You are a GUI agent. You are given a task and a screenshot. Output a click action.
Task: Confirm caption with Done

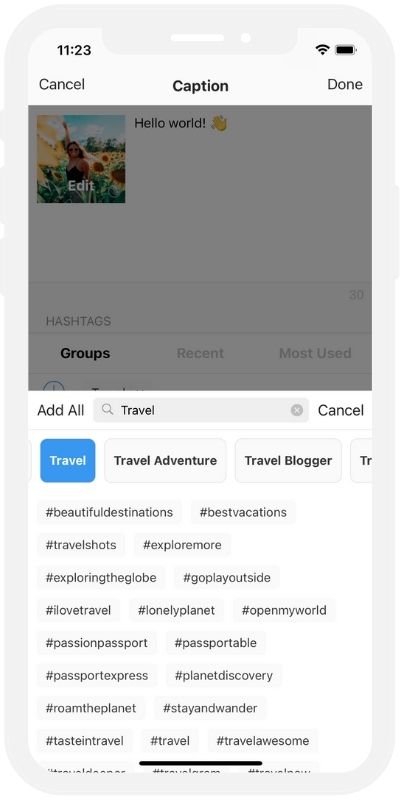pos(345,84)
